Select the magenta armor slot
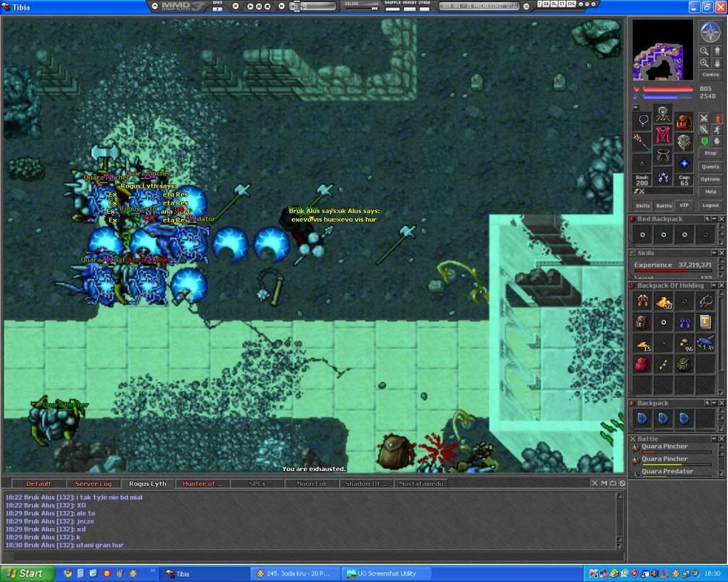Image resolution: width=728 pixels, height=582 pixels. coord(663,136)
